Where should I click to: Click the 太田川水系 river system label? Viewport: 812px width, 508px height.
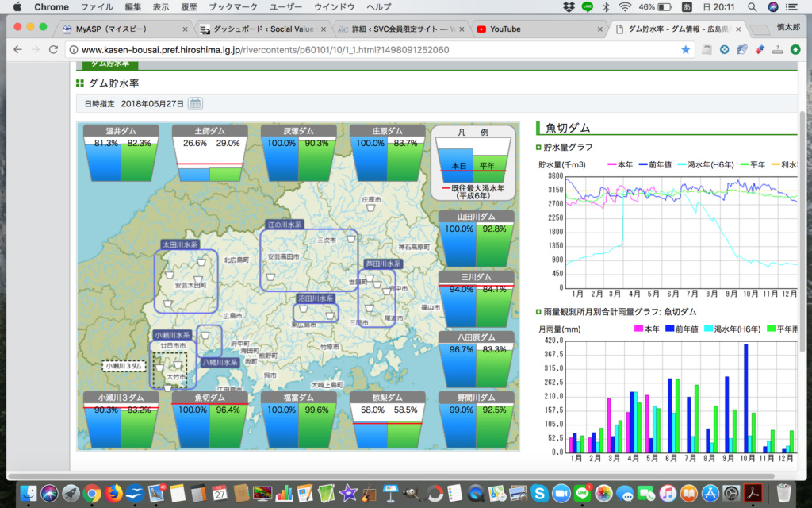[179, 245]
